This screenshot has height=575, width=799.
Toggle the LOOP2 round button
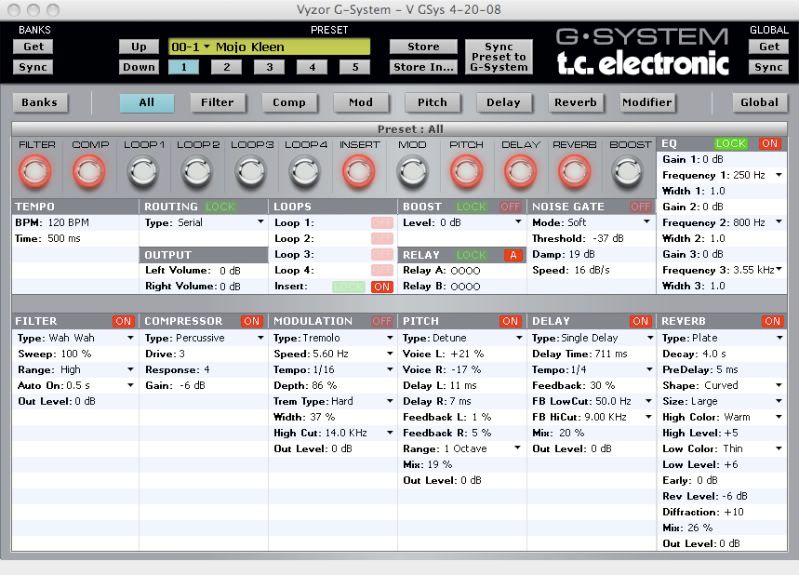[197, 171]
